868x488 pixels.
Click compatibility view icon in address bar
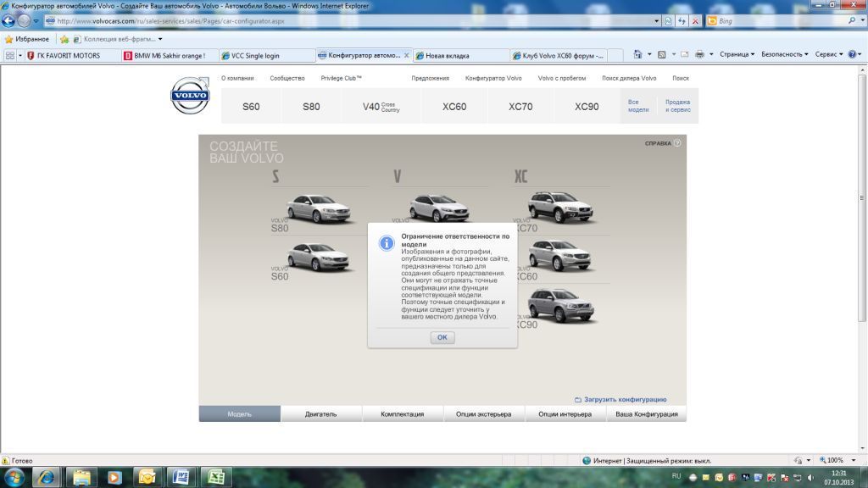(668, 21)
